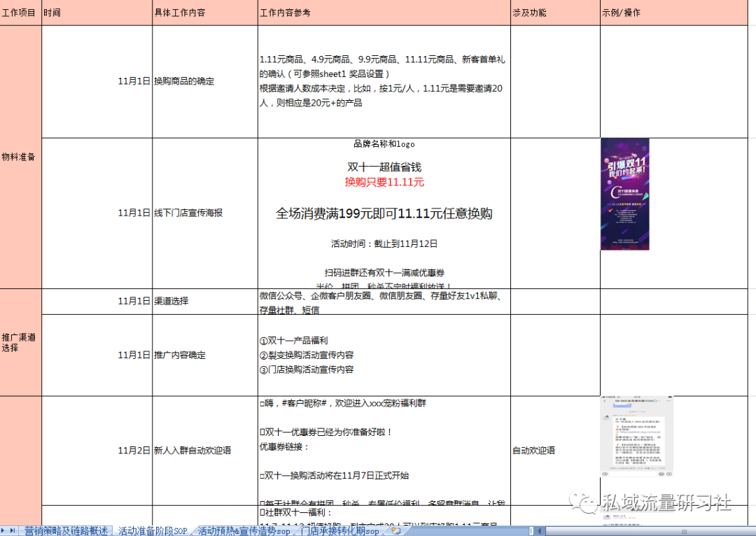Select the 时间 header cell

[97, 13]
